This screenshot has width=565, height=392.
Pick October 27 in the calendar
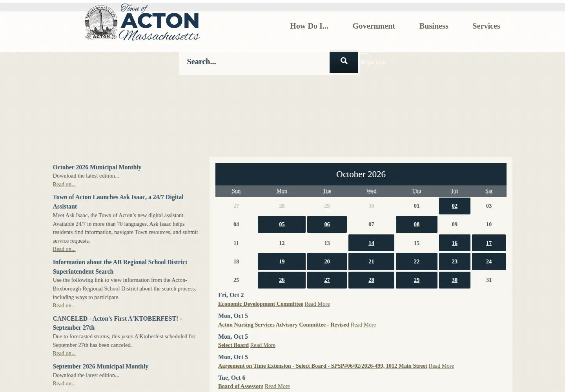click(327, 280)
